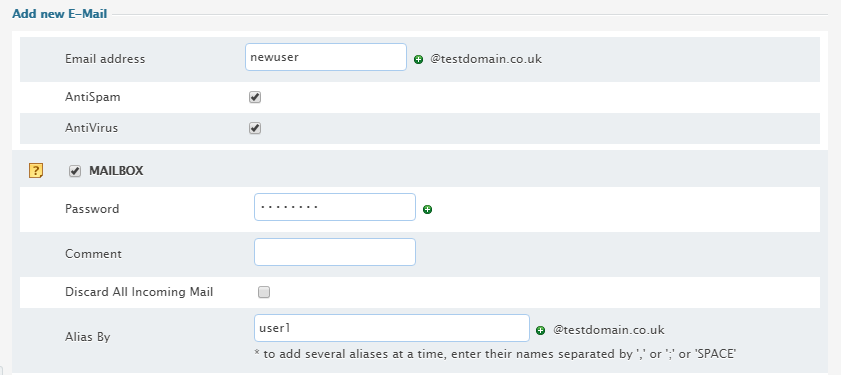Focus the Email address field containing newuser
841x375 pixels.
[326, 57]
